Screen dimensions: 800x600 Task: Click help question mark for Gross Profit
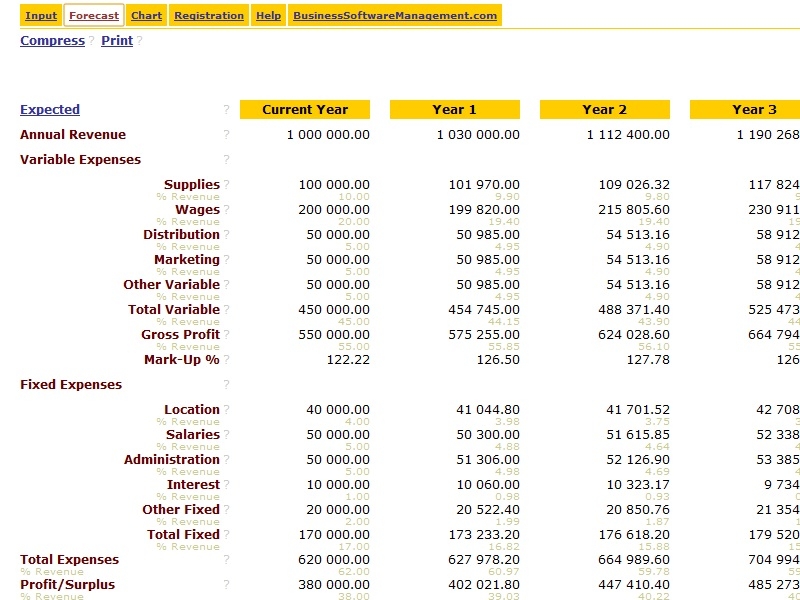pyautogui.click(x=226, y=335)
